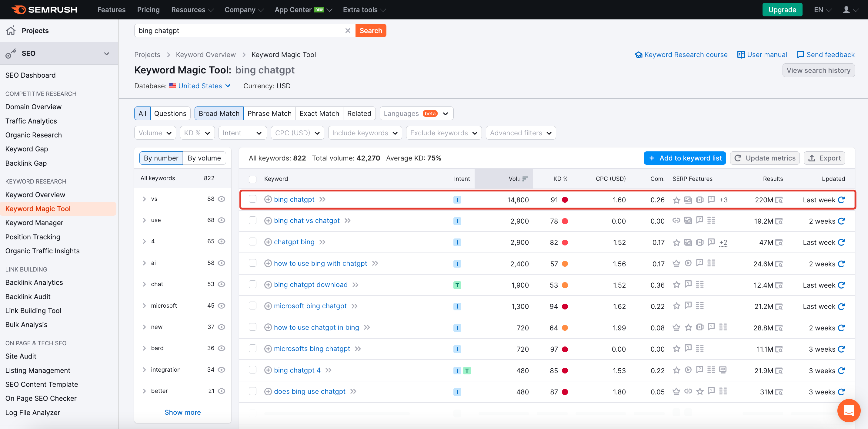Select the By volume tab
The height and width of the screenshot is (429, 868).
click(x=204, y=158)
